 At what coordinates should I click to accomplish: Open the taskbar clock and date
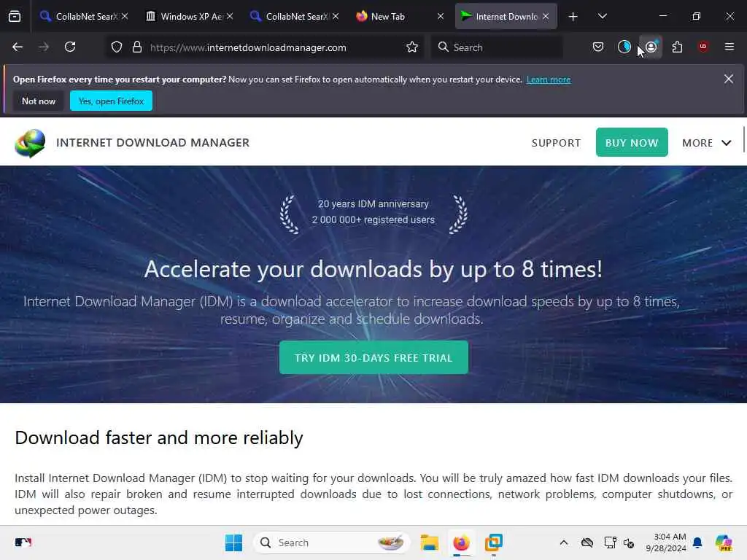coord(665,542)
